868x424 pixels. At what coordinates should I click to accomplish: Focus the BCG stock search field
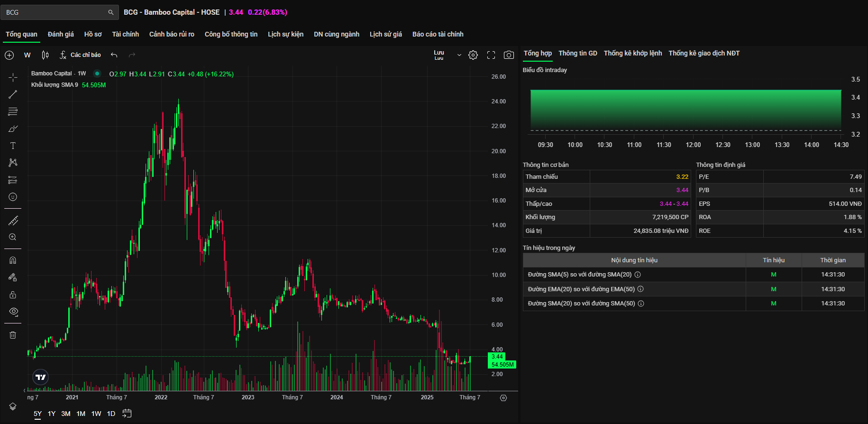click(x=60, y=12)
